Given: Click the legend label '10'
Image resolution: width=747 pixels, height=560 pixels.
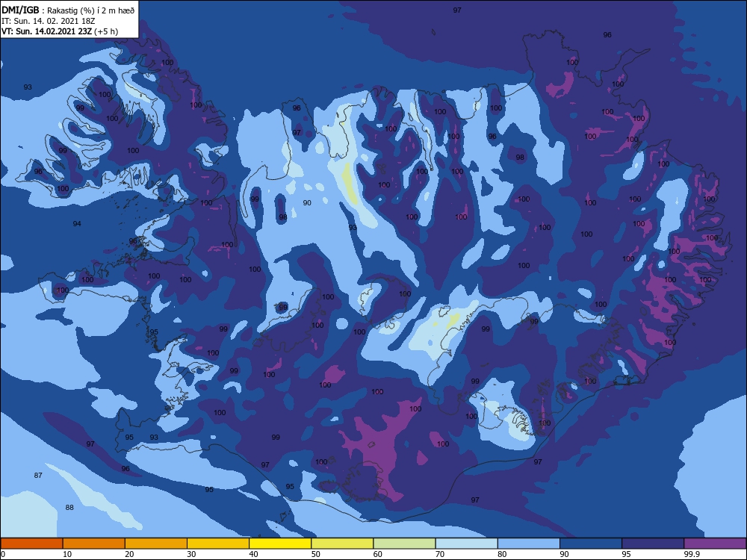Looking at the screenshot, I should tap(67, 554).
